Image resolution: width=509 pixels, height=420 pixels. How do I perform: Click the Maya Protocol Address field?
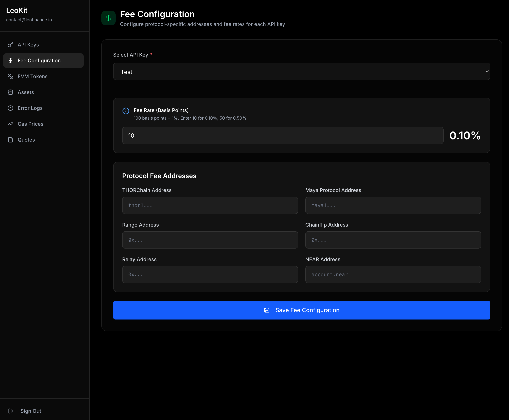[x=393, y=205]
